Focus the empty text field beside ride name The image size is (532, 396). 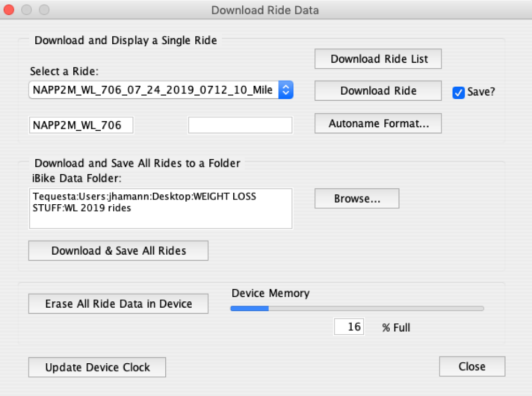(240, 125)
